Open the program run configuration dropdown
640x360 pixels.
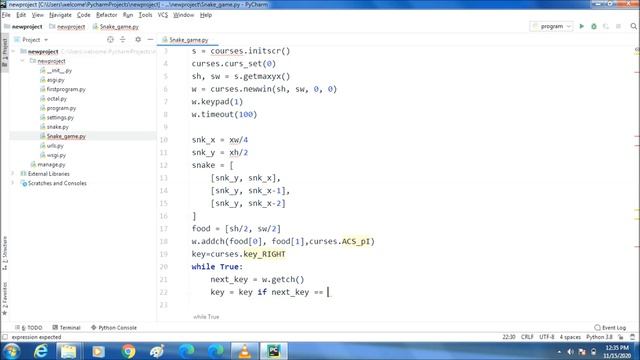(551, 27)
